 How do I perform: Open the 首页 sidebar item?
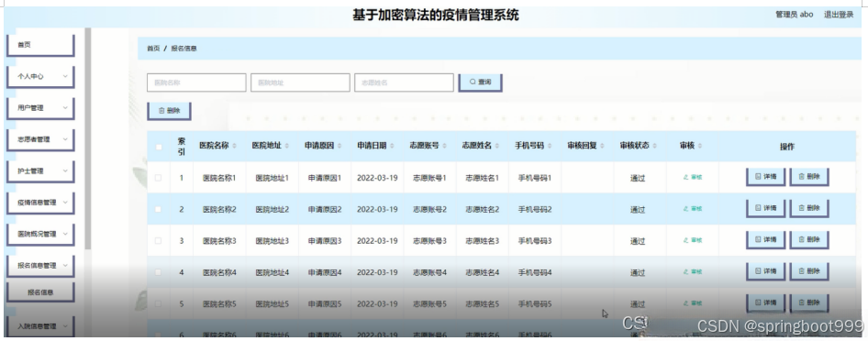click(40, 45)
